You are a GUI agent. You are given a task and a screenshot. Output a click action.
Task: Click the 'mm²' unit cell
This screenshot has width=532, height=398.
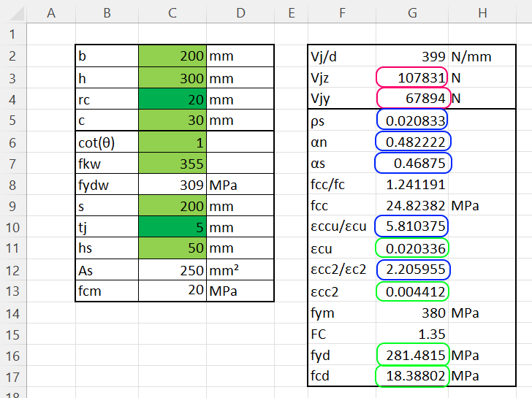point(240,270)
